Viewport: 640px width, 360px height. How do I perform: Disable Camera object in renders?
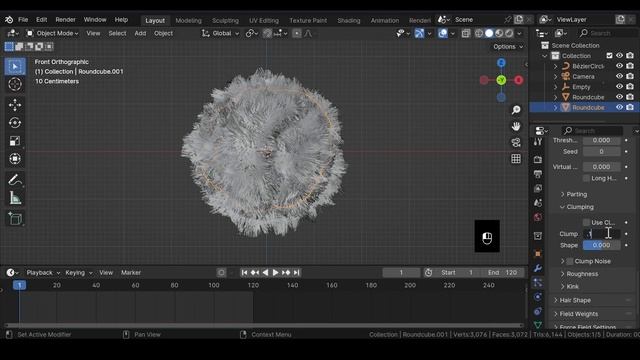630,76
